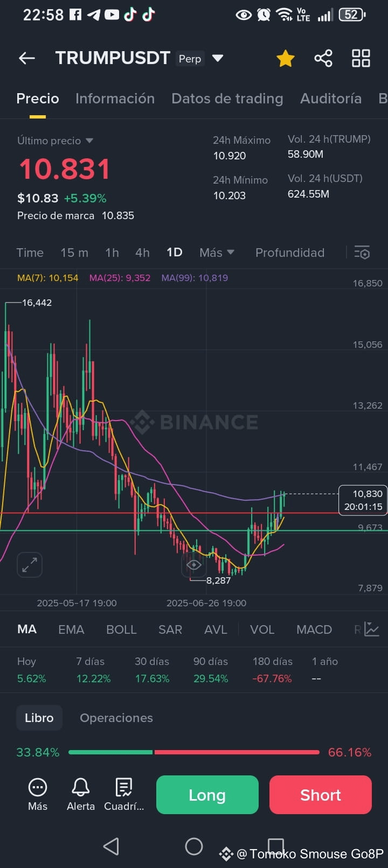Image resolution: width=388 pixels, height=868 pixels.
Task: Tap the MA(99) indicator value
Action: pos(195,278)
